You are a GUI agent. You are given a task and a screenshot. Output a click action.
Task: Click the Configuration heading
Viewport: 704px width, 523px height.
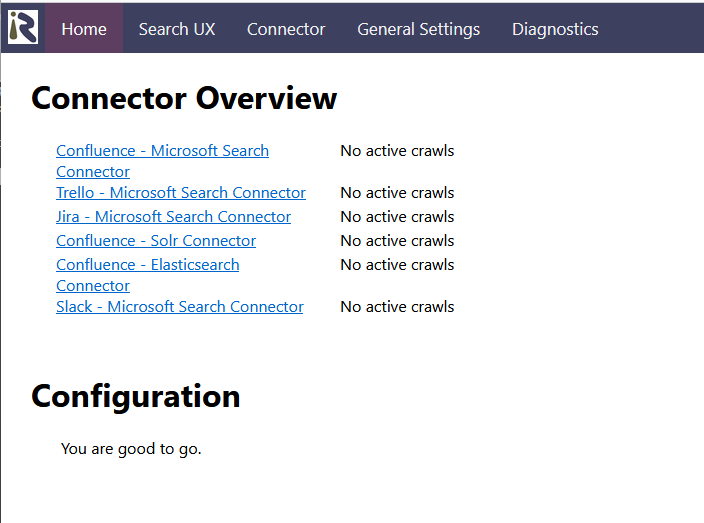[136, 396]
